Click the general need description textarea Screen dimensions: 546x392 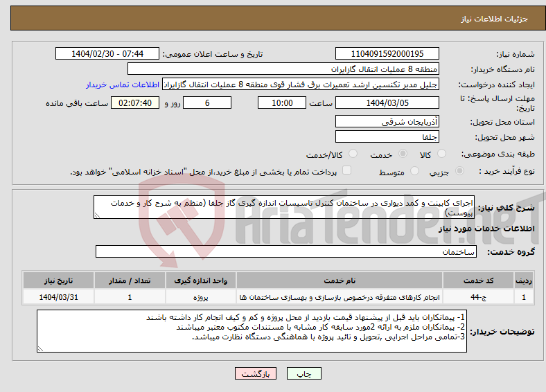pos(284,207)
